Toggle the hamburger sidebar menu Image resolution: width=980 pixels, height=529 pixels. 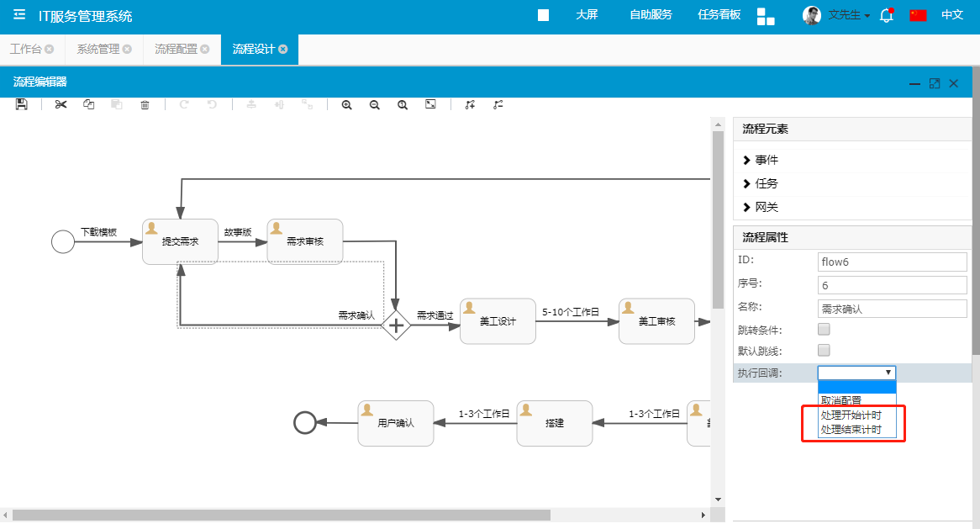(x=19, y=15)
